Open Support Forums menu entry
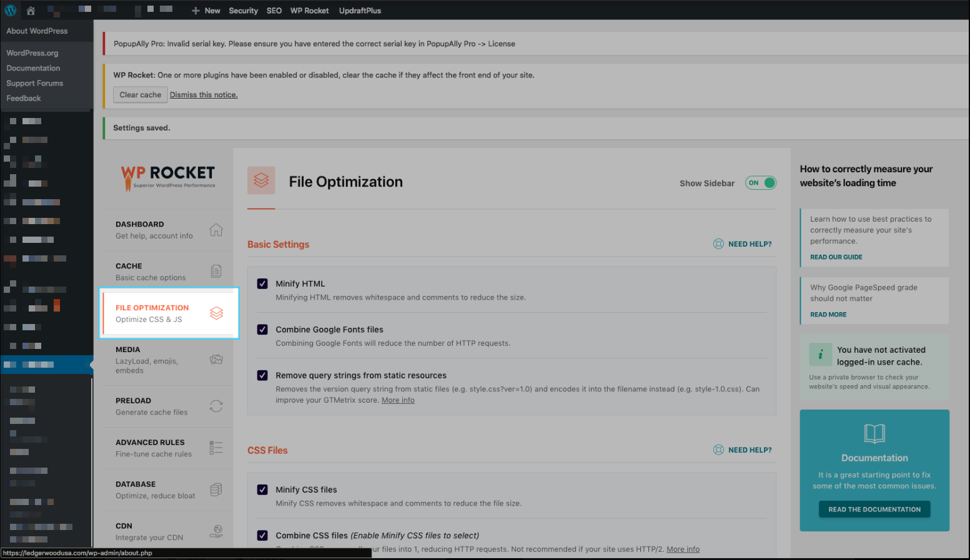 (35, 83)
